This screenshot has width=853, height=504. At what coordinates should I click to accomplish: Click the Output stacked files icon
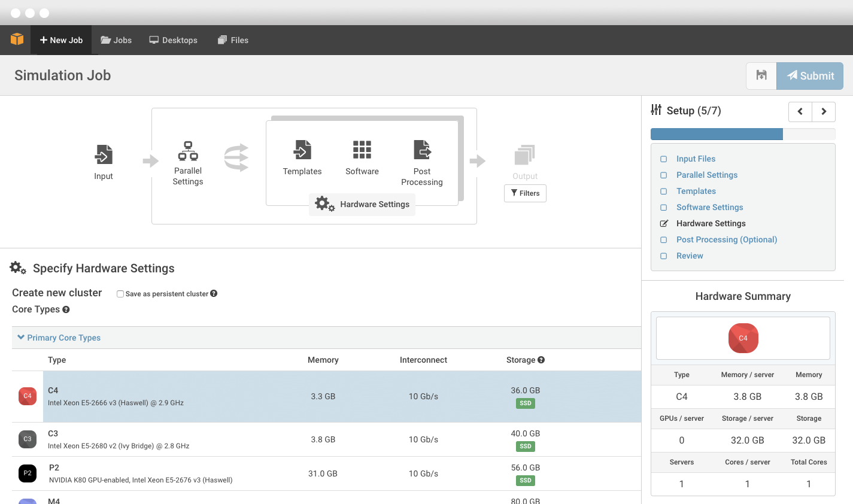click(525, 154)
